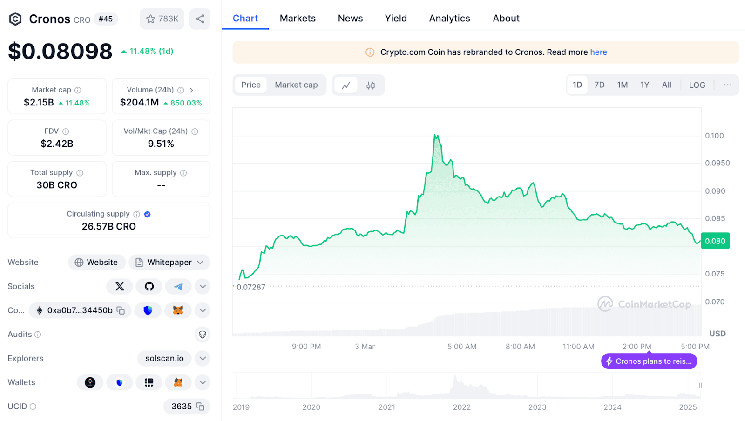Set chart range to 1D

577,85
